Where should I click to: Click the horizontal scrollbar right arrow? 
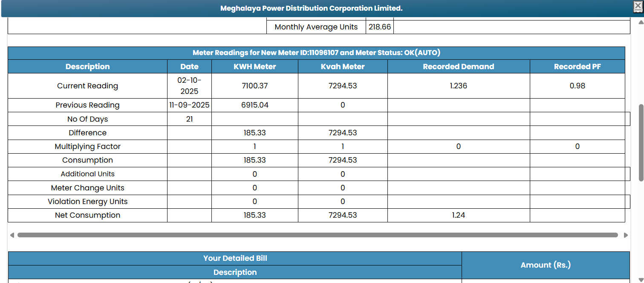(626, 235)
